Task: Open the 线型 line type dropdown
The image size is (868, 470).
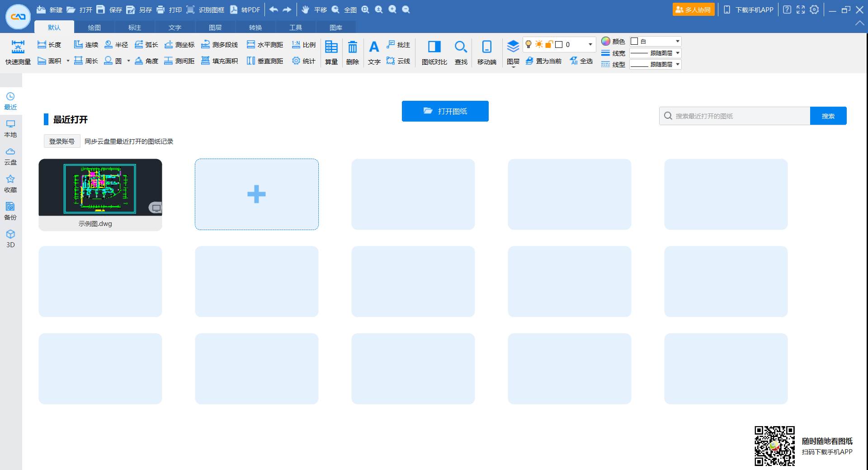Action: coord(656,64)
